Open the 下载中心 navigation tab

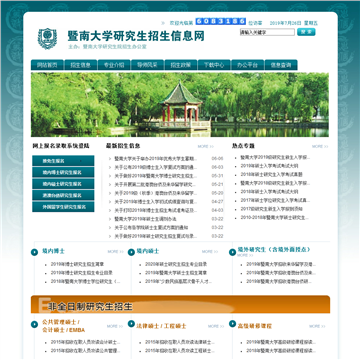[214, 65]
